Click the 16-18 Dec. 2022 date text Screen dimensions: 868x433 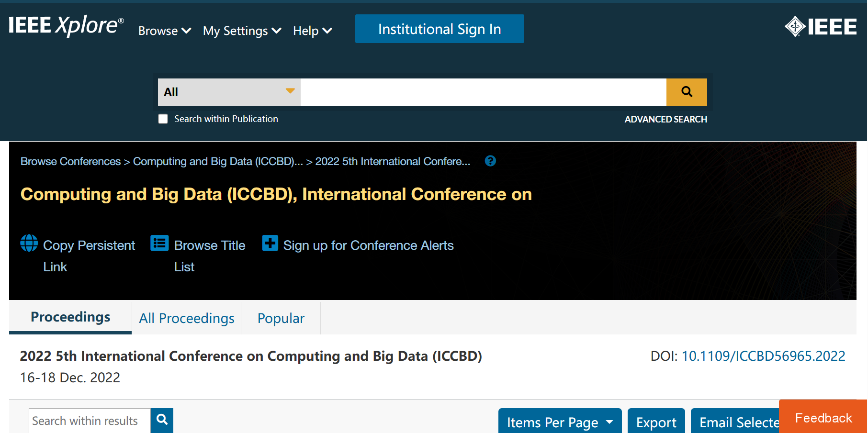70,377
